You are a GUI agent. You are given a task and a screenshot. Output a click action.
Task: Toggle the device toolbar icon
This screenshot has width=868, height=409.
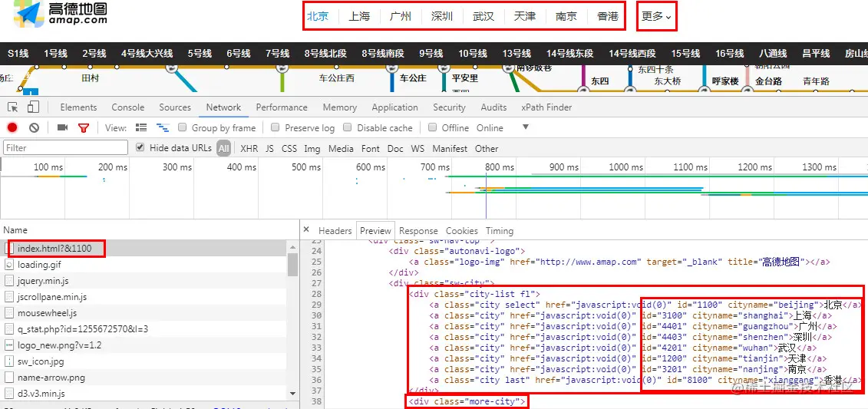(34, 107)
